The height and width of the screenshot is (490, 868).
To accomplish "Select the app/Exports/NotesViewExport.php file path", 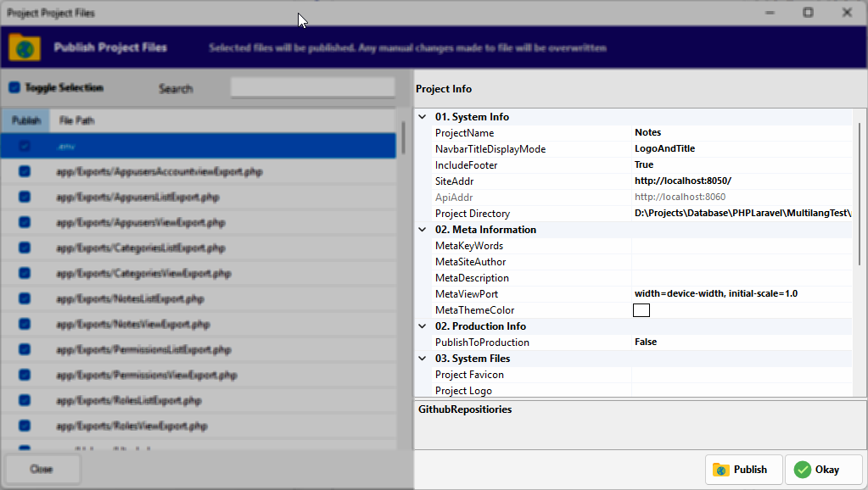I will point(133,325).
